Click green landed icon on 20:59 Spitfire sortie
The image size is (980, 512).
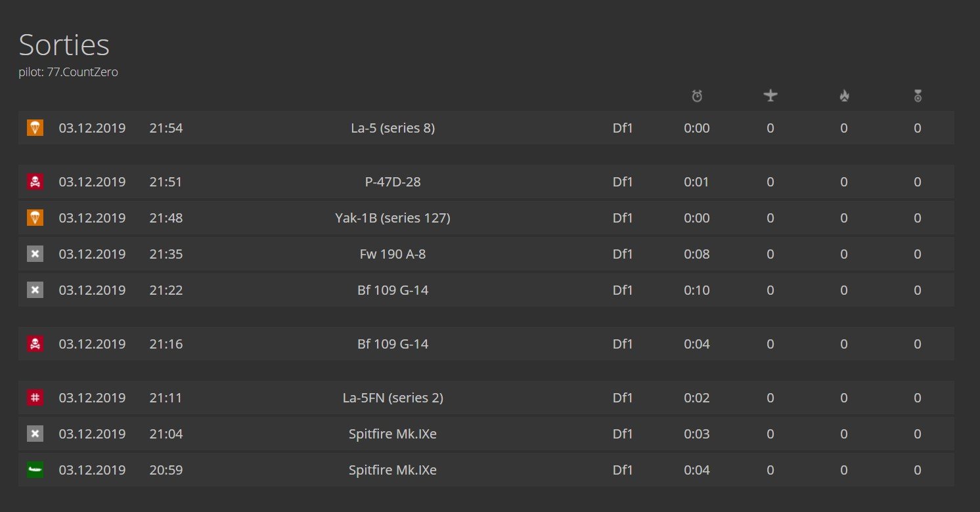(35, 470)
